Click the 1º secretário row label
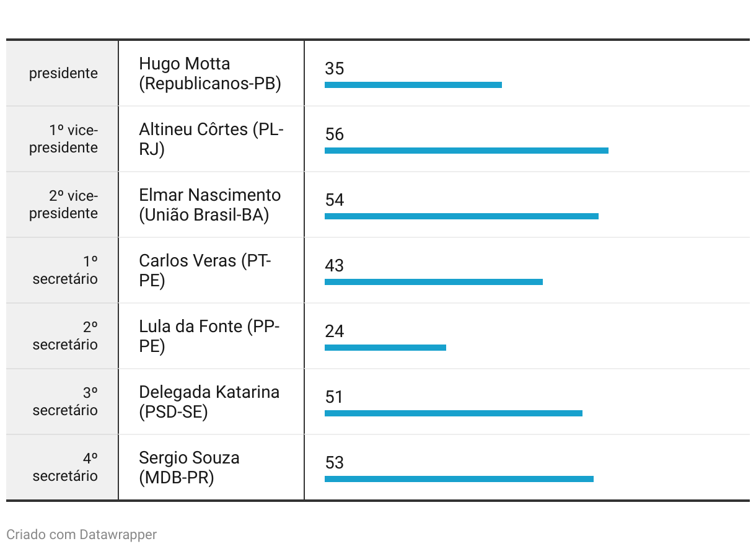The height and width of the screenshot is (549, 756). point(65,270)
